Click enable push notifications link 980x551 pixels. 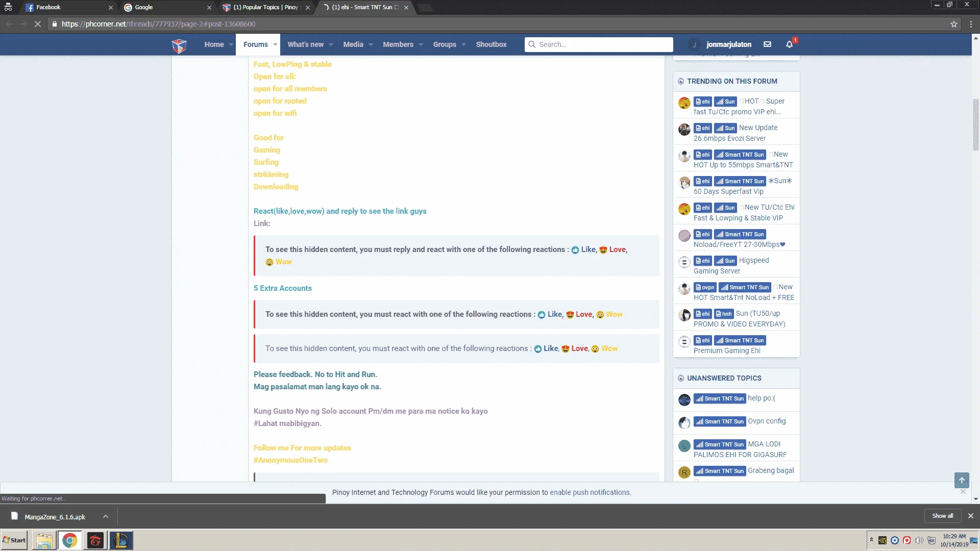(590, 492)
